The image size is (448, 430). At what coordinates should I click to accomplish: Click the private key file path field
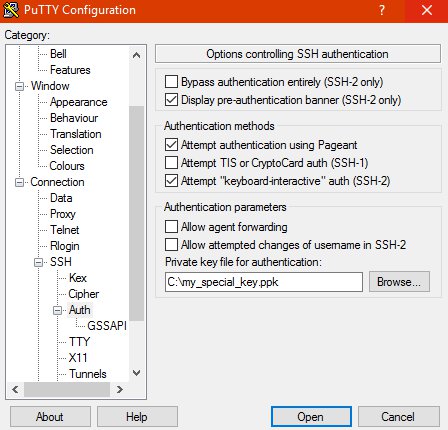click(264, 282)
